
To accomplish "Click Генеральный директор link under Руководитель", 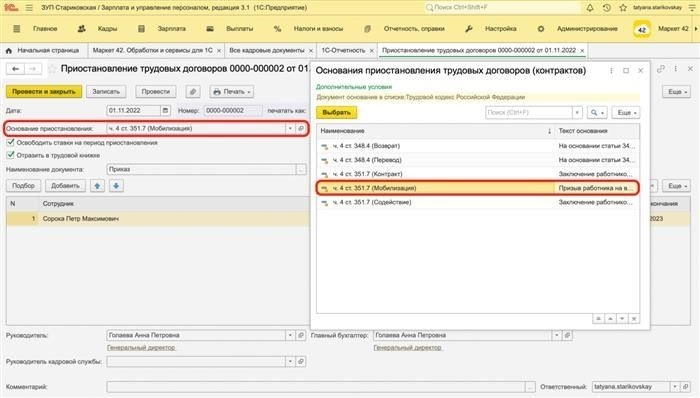I will 141,348.
